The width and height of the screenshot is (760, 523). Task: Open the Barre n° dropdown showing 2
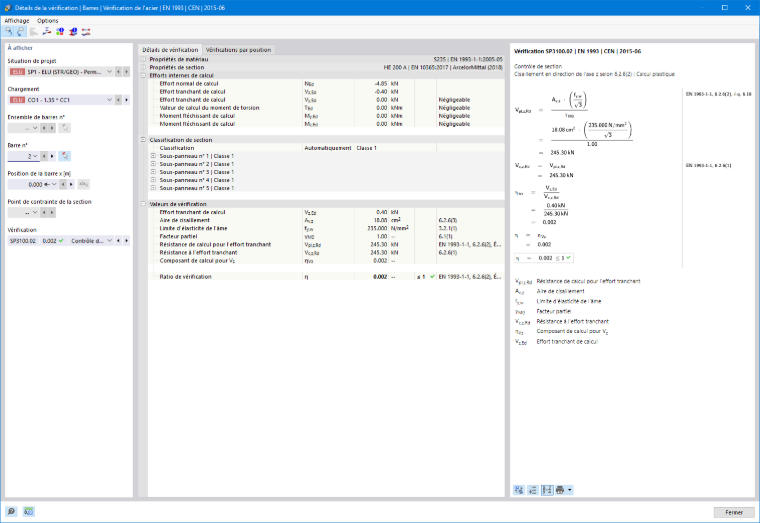(35, 156)
